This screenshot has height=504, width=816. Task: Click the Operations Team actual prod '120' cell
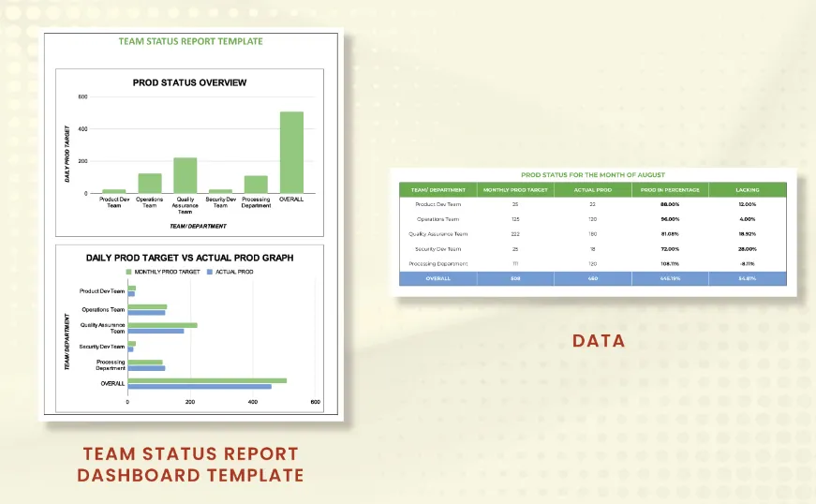pyautogui.click(x=593, y=219)
